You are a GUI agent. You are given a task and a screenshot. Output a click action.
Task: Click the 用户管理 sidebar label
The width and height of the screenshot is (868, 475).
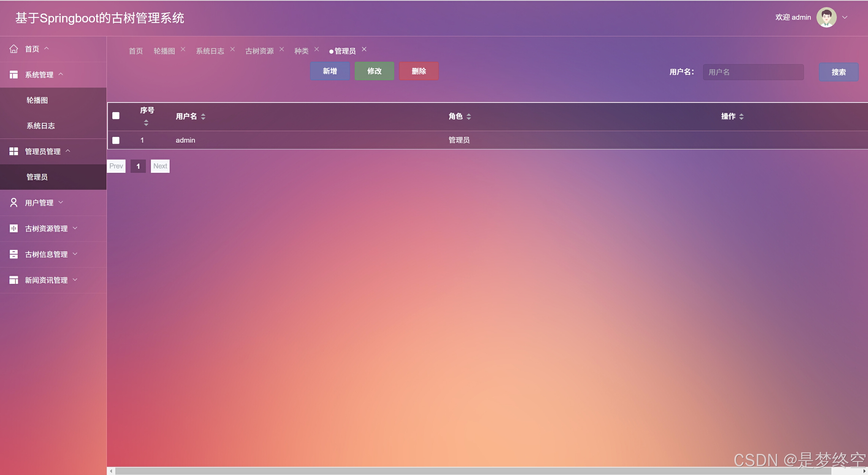coord(39,203)
